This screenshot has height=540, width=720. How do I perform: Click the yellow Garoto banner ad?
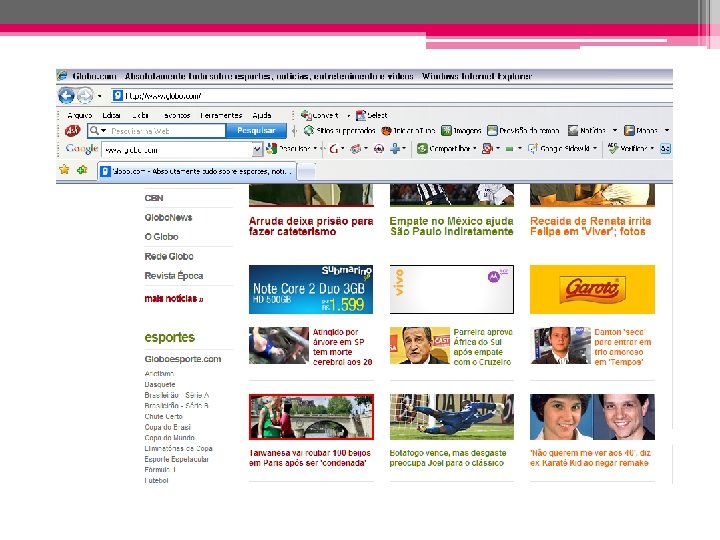[x=592, y=289]
